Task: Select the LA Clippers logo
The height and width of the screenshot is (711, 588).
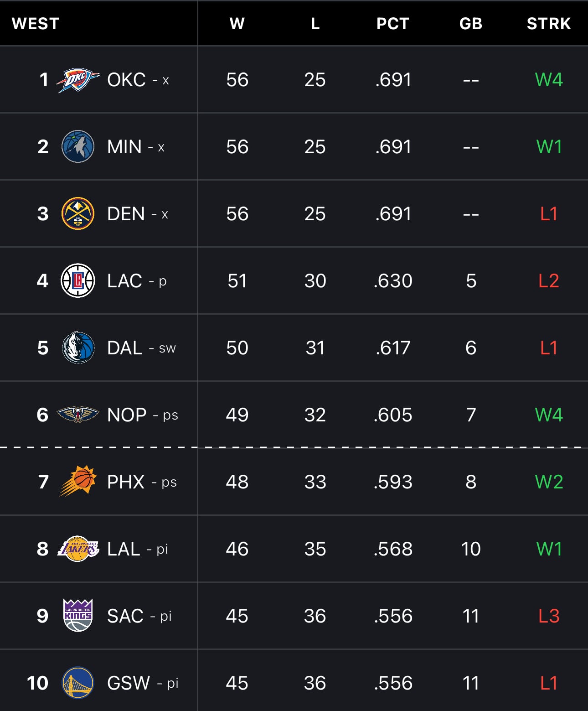Action: click(x=78, y=280)
